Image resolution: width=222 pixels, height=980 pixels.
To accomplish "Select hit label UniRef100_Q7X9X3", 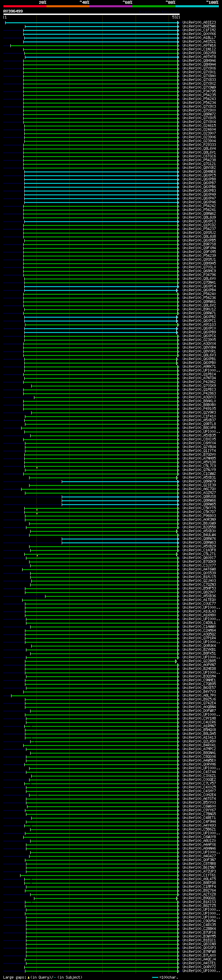I will [199, 106].
